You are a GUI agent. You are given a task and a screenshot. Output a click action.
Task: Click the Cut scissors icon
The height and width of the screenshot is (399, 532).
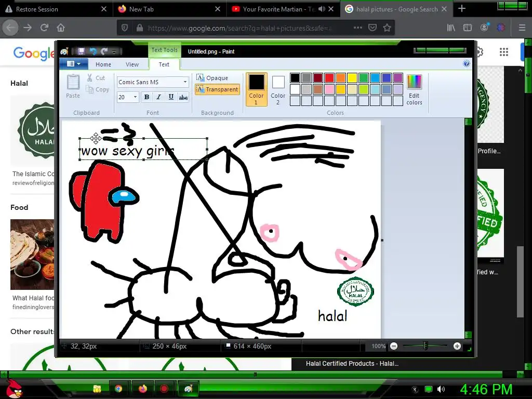tap(89, 78)
